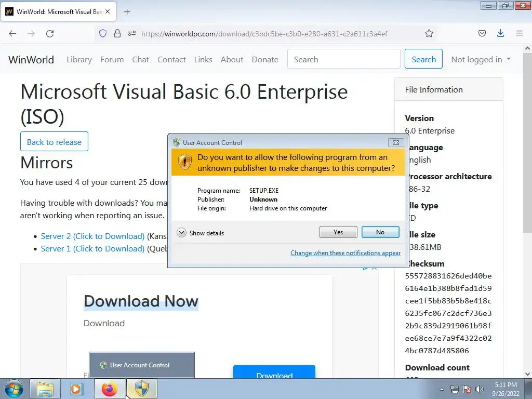Click the padlock site security icon
This screenshot has height=399, width=532.
tap(117, 33)
